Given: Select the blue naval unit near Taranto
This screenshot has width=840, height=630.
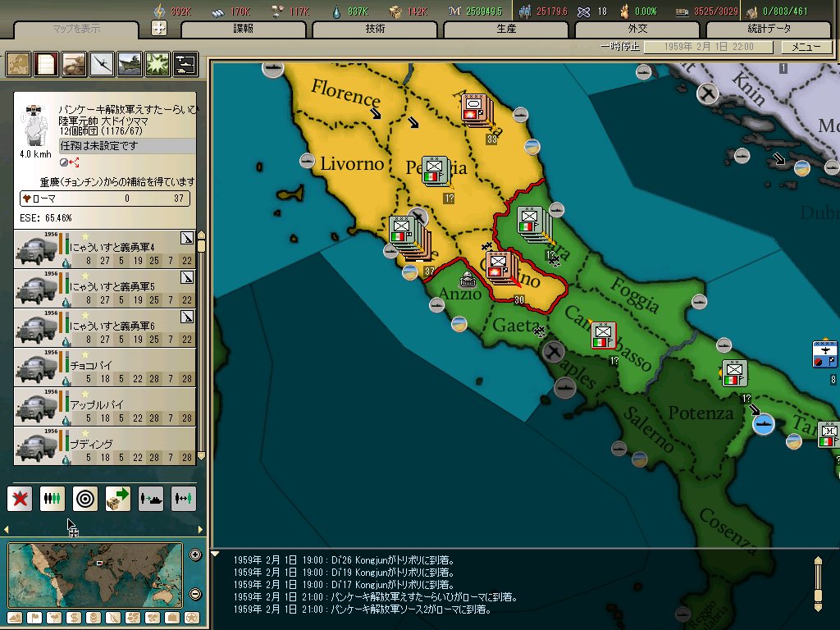Looking at the screenshot, I should (x=764, y=424).
